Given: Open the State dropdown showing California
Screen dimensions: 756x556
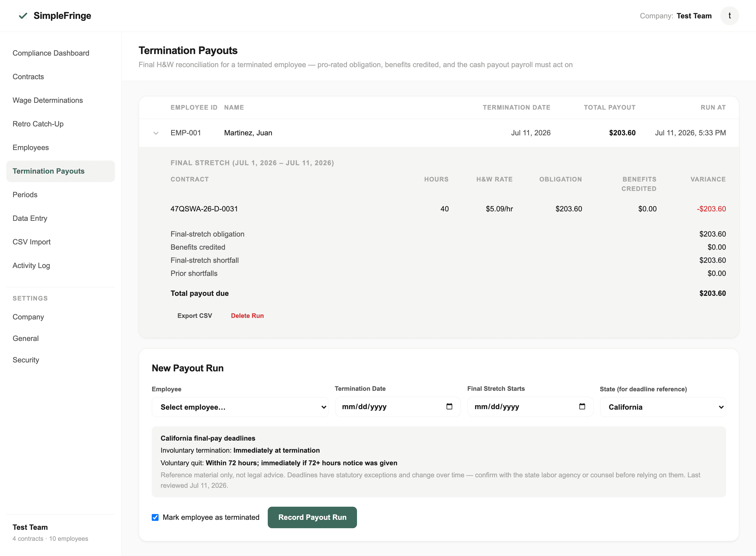Looking at the screenshot, I should click(x=663, y=407).
